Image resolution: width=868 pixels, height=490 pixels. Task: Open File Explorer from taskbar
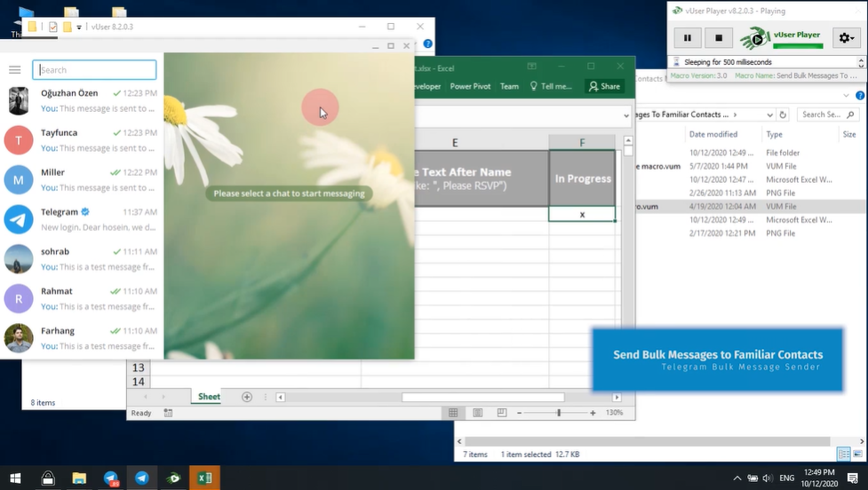(x=79, y=478)
